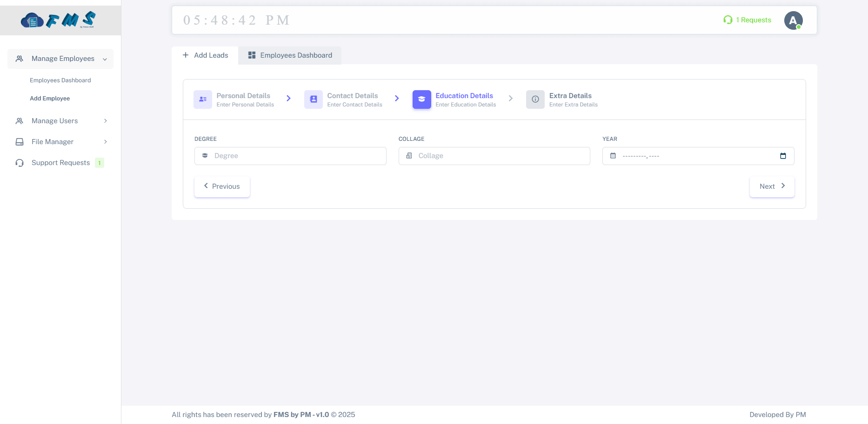Screen dimensions: 868x424
Task: Focus the Collage input field
Action: click(x=501, y=156)
